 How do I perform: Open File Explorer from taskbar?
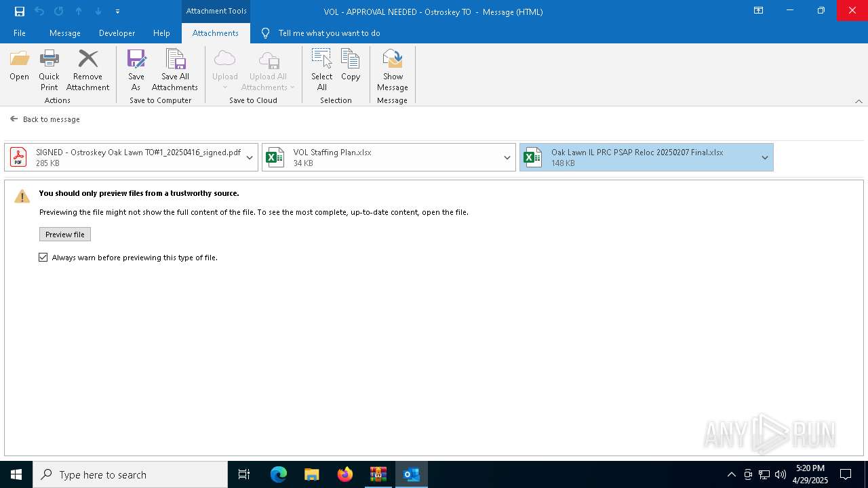click(311, 474)
